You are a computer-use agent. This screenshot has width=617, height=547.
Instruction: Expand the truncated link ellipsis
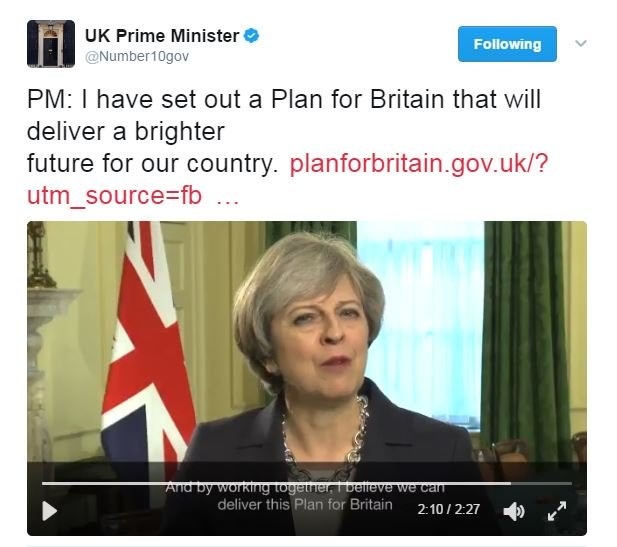tap(227, 201)
